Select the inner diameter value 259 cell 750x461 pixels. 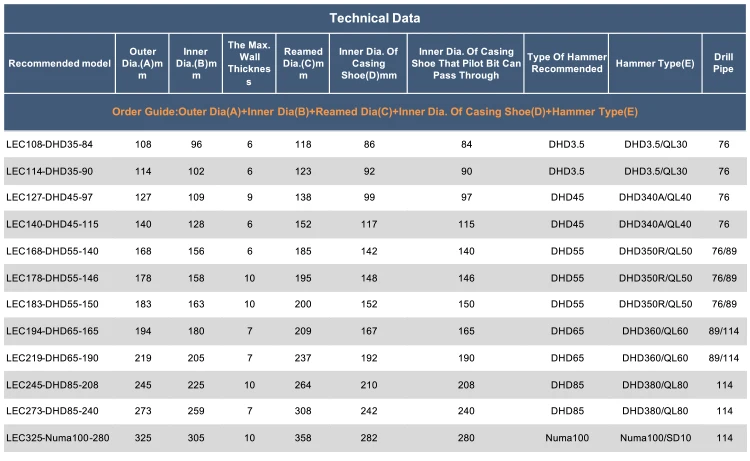click(195, 410)
